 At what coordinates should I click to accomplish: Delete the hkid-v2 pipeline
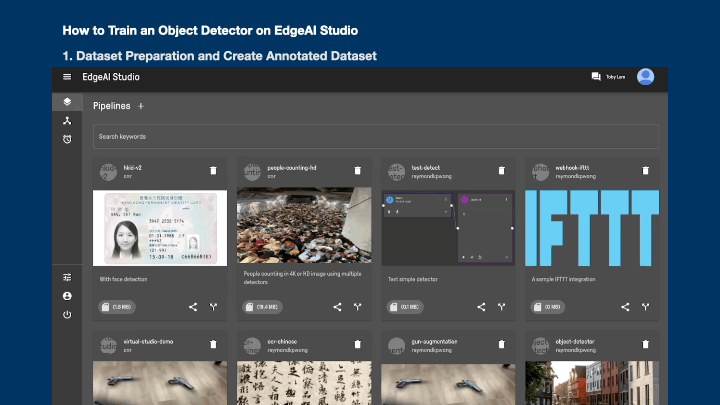click(x=213, y=171)
